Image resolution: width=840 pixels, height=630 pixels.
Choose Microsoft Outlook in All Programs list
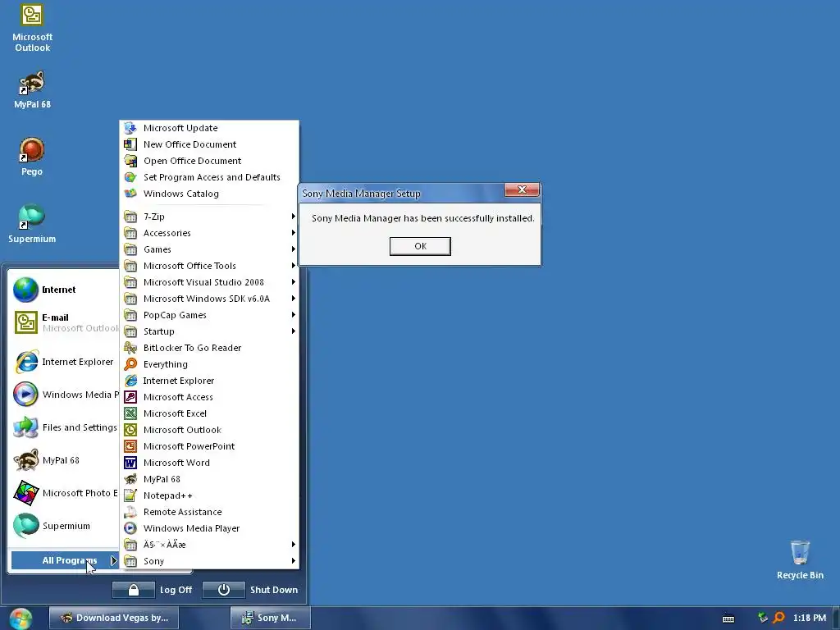point(209,430)
